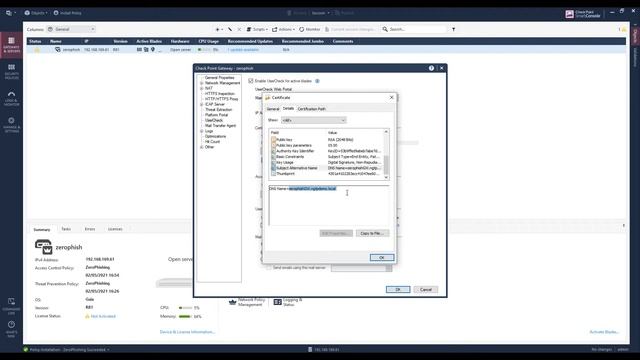Click the new object star icon
Viewport: 640px width, 360px height.
[217, 29]
